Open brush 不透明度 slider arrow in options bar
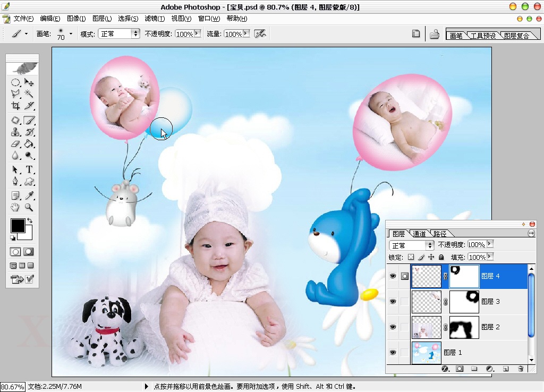The image size is (544, 392). (x=198, y=33)
